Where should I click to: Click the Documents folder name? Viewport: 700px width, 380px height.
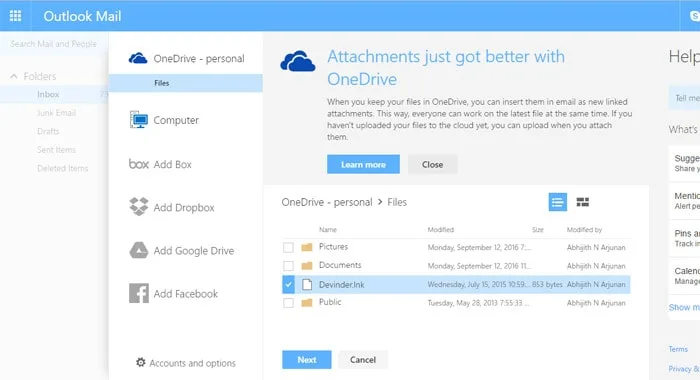coord(340,265)
